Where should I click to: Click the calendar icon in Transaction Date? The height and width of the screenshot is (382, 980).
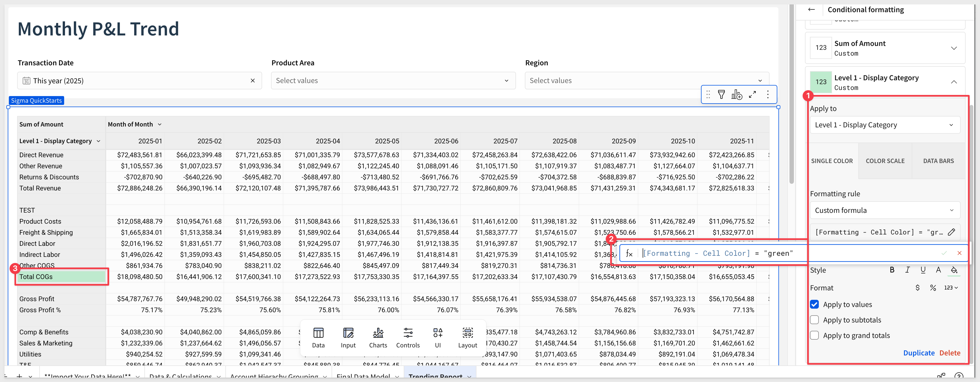pos(26,81)
